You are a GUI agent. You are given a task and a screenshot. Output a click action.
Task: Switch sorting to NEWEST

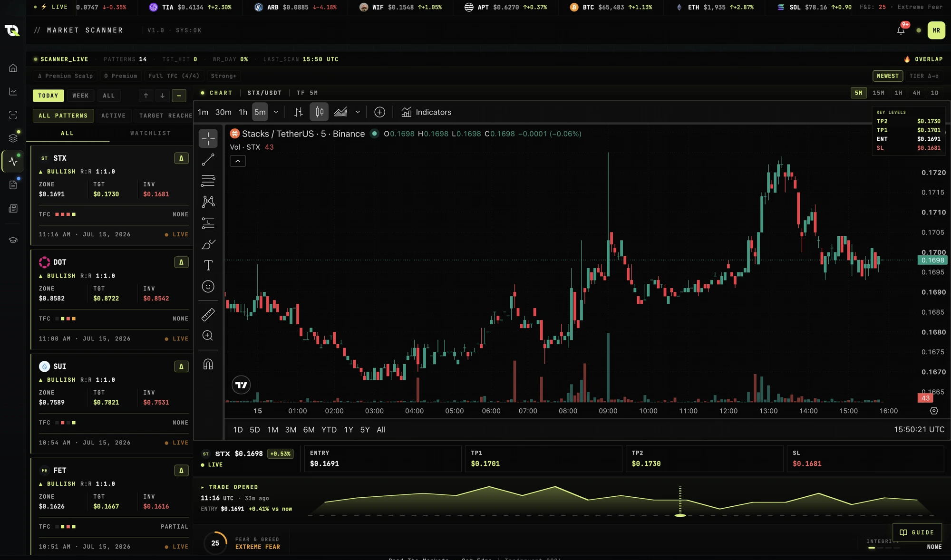click(888, 76)
